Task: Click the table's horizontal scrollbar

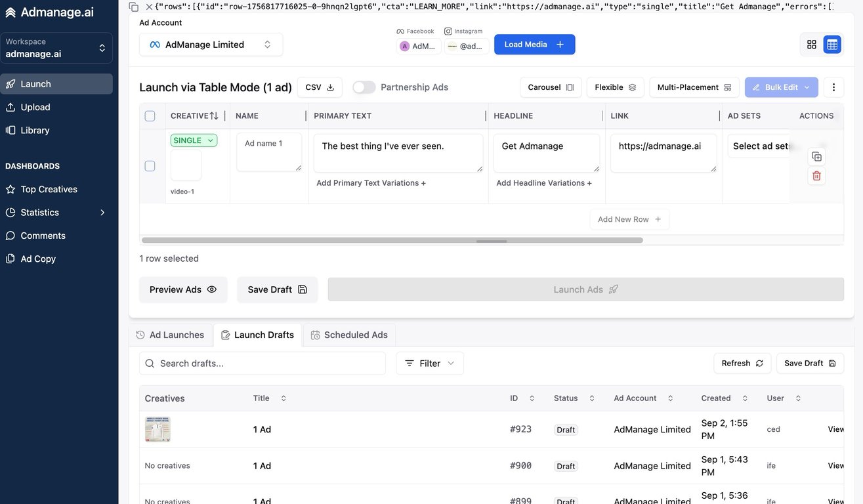Action: 392,240
